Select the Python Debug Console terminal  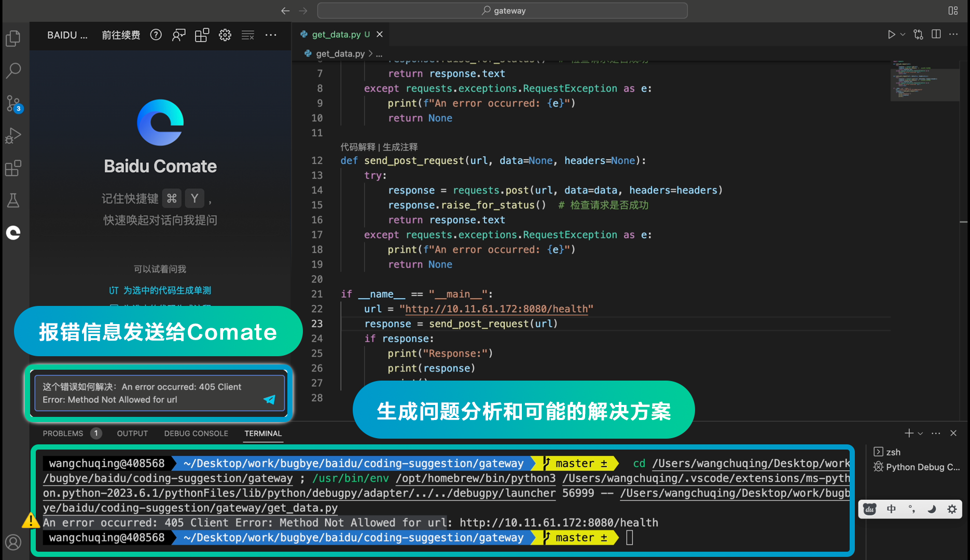917,467
